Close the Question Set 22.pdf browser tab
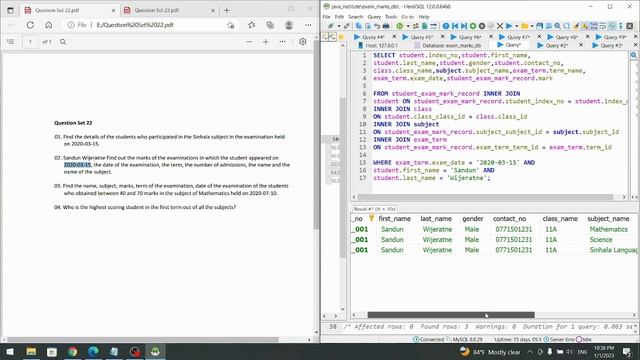 coord(113,10)
